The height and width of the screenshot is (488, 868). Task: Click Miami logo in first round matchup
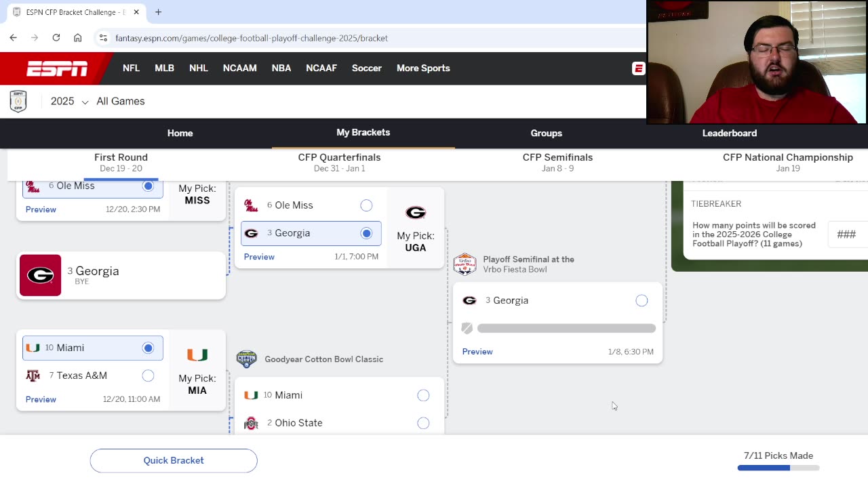coord(33,348)
